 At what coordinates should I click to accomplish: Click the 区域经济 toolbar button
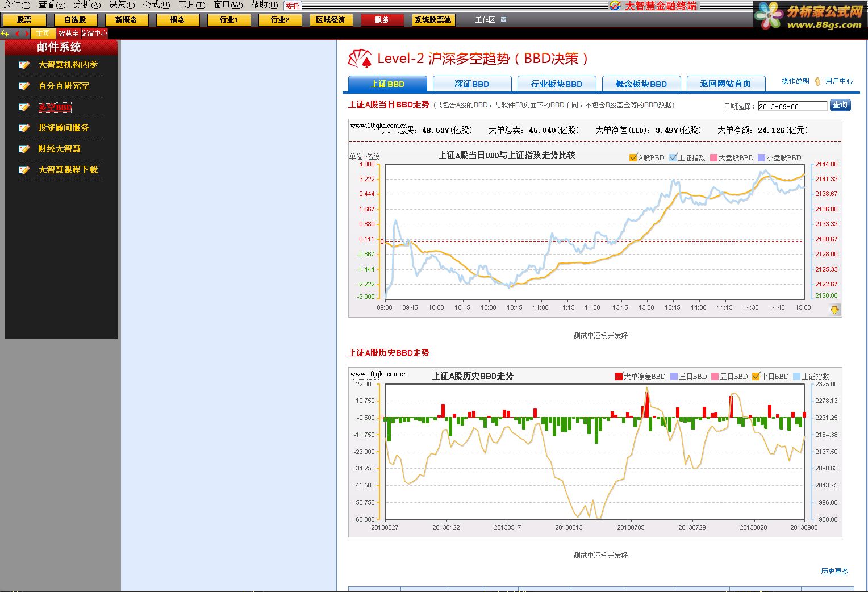[331, 20]
